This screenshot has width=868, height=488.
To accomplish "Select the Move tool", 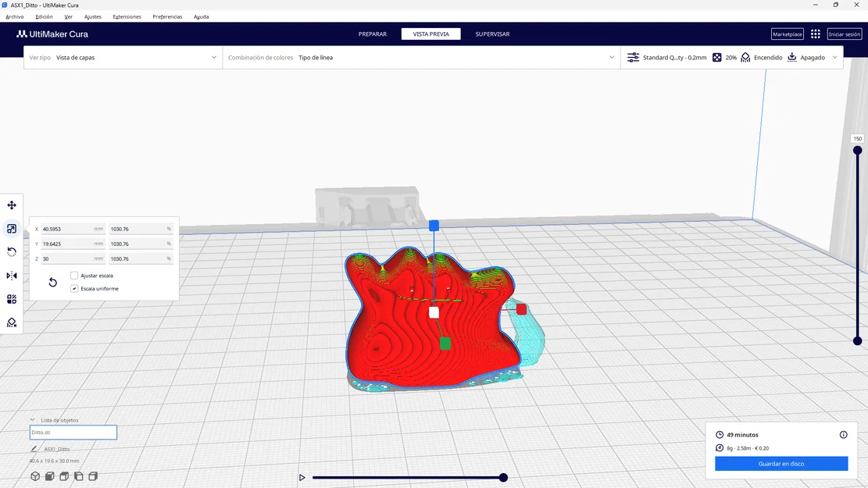I will [x=11, y=205].
